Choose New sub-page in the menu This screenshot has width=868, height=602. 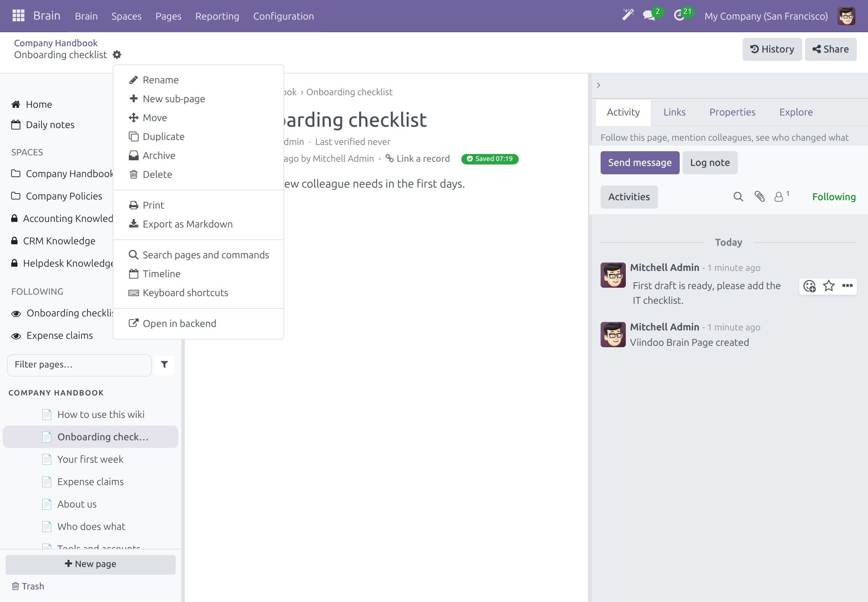coord(198,99)
